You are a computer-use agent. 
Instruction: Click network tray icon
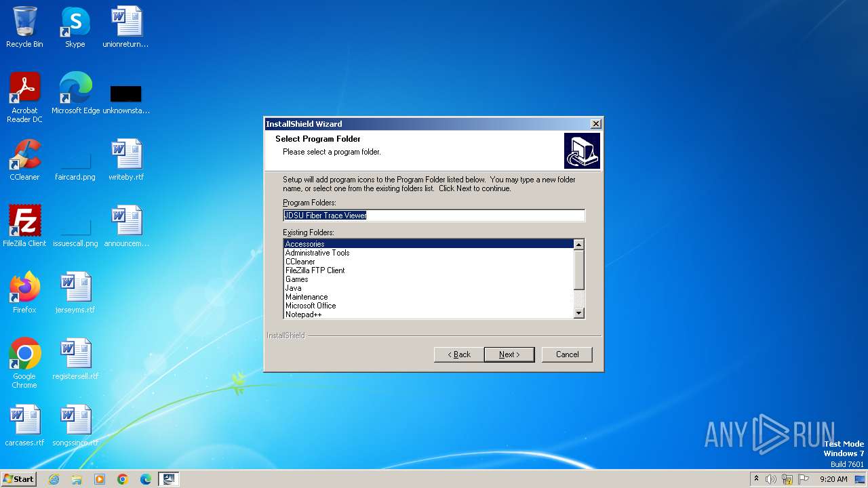(x=787, y=479)
